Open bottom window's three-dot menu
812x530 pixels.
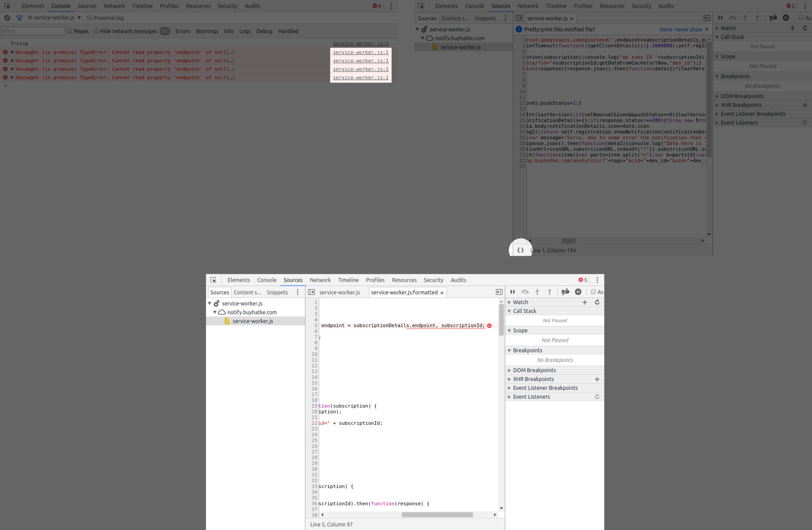tap(597, 280)
